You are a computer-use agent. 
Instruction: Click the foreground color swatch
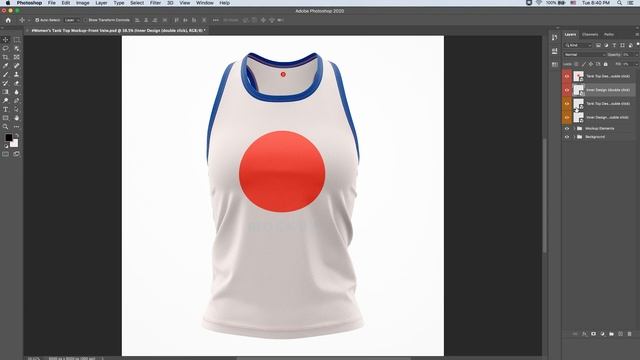click(8, 138)
